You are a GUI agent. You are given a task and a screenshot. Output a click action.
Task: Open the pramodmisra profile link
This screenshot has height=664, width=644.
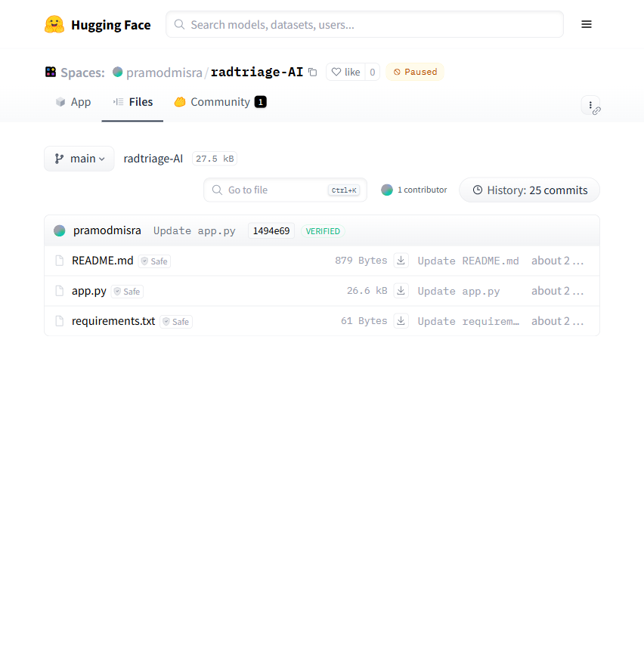click(x=164, y=73)
